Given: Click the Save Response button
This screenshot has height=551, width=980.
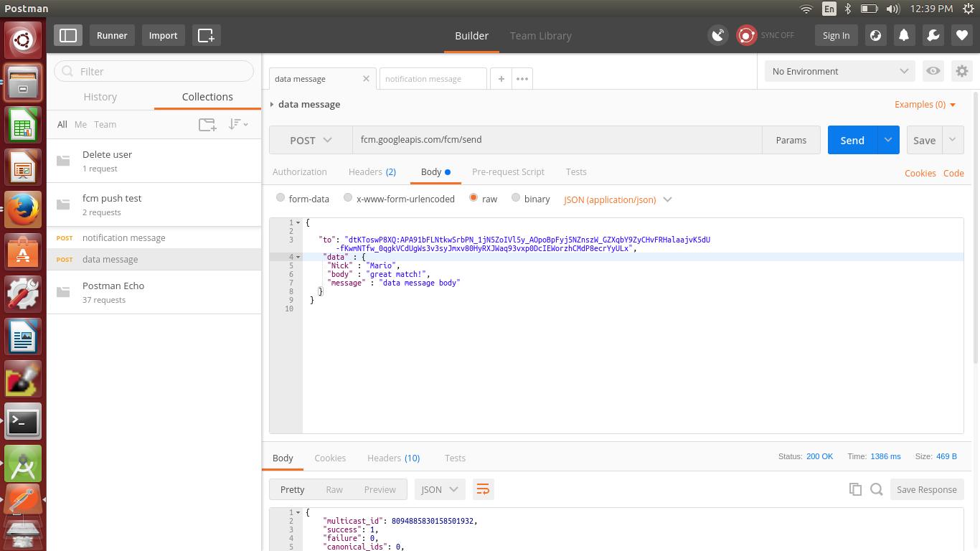Looking at the screenshot, I should tap(927, 489).
